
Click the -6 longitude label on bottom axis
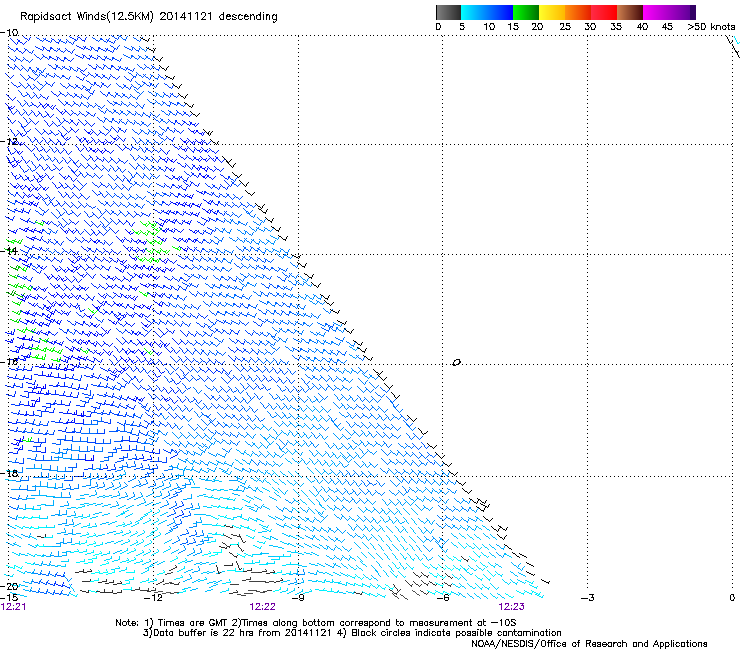point(443,598)
